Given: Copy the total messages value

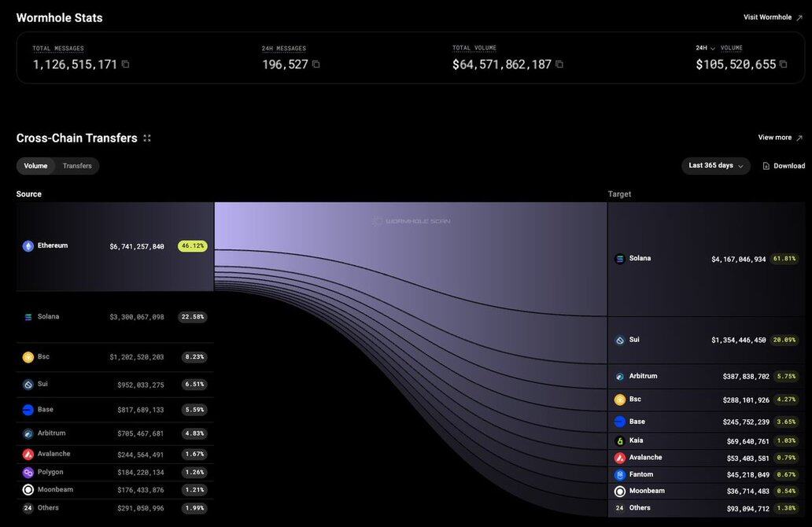Looking at the screenshot, I should point(125,64).
